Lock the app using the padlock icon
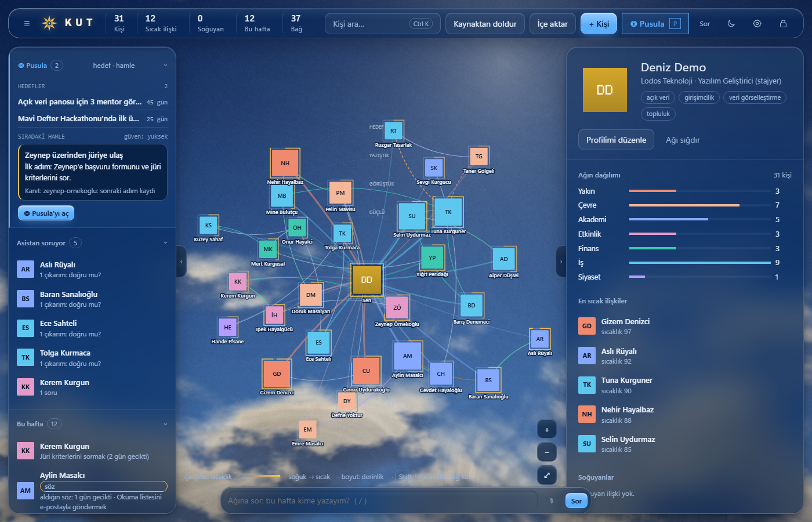Image resolution: width=812 pixels, height=522 pixels. [x=783, y=24]
